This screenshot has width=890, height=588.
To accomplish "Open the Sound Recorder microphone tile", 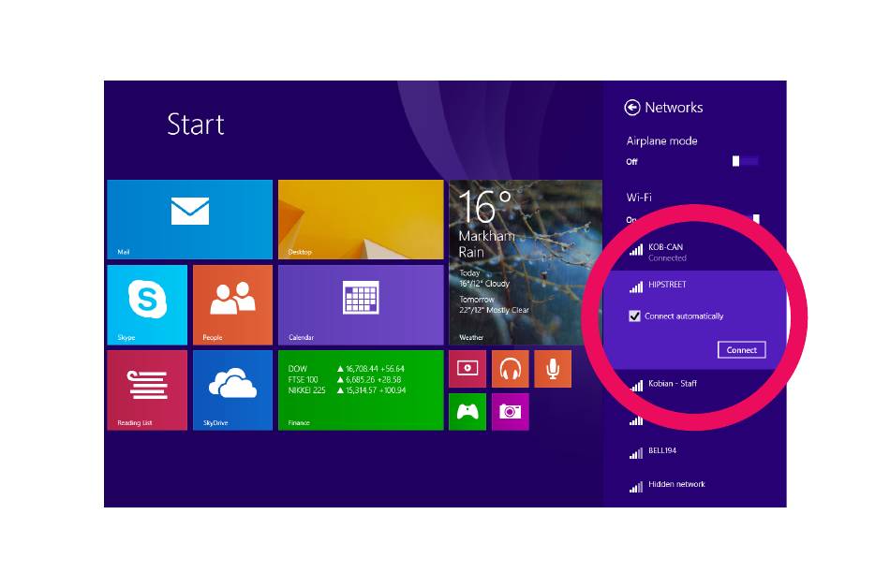I will coord(553,369).
